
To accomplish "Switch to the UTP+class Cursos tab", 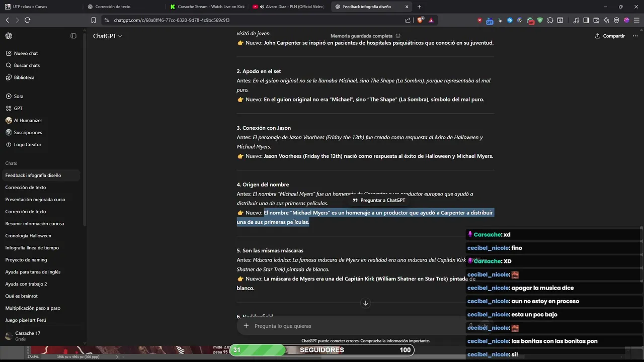I will 40,7.
